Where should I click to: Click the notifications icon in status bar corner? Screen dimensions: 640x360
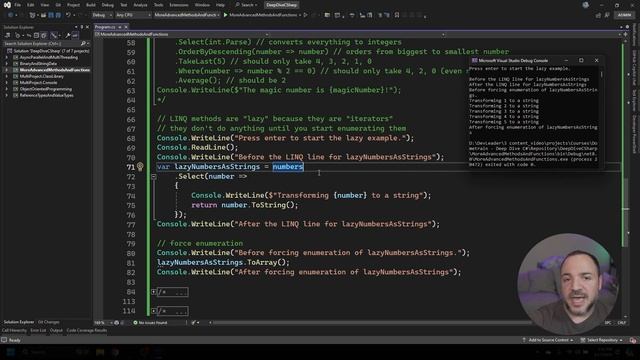tap(633, 340)
